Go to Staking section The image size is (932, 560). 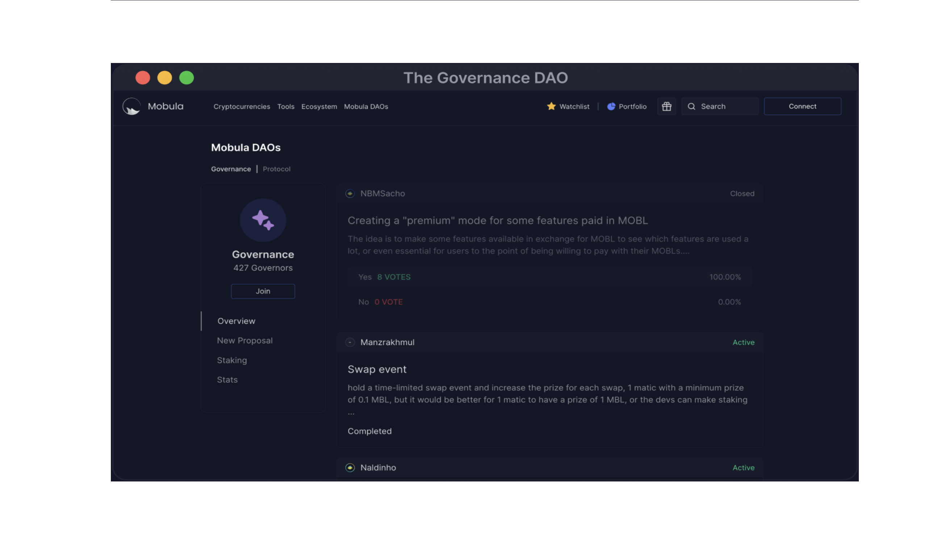(x=232, y=360)
